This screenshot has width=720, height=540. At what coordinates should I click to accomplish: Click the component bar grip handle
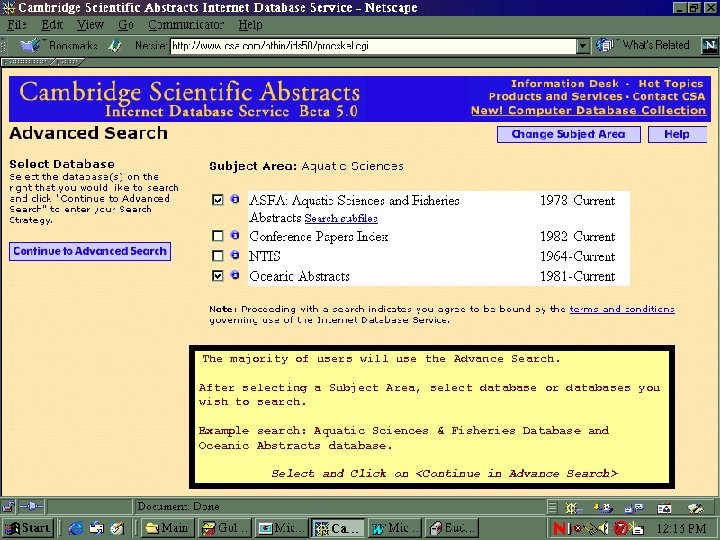pos(552,507)
